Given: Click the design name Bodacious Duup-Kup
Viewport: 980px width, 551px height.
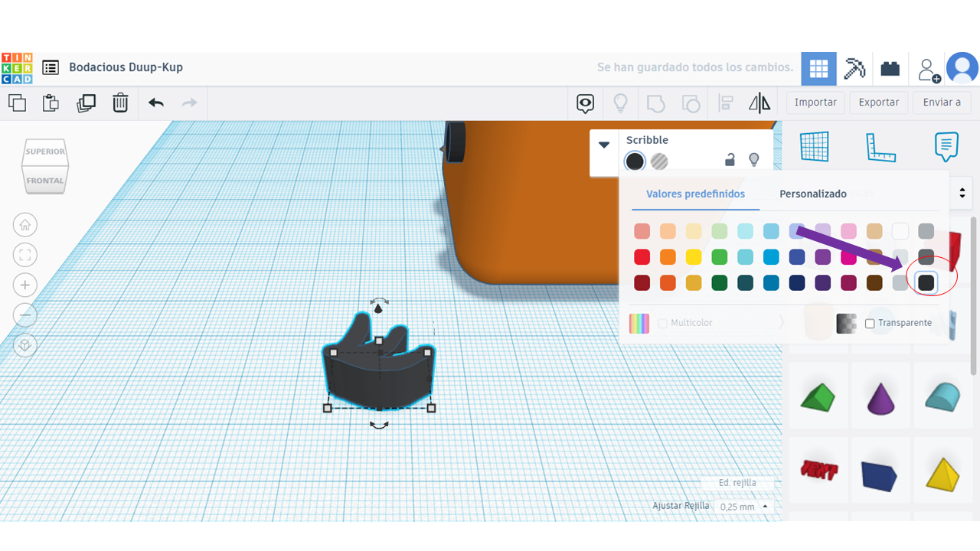Looking at the screenshot, I should point(126,67).
